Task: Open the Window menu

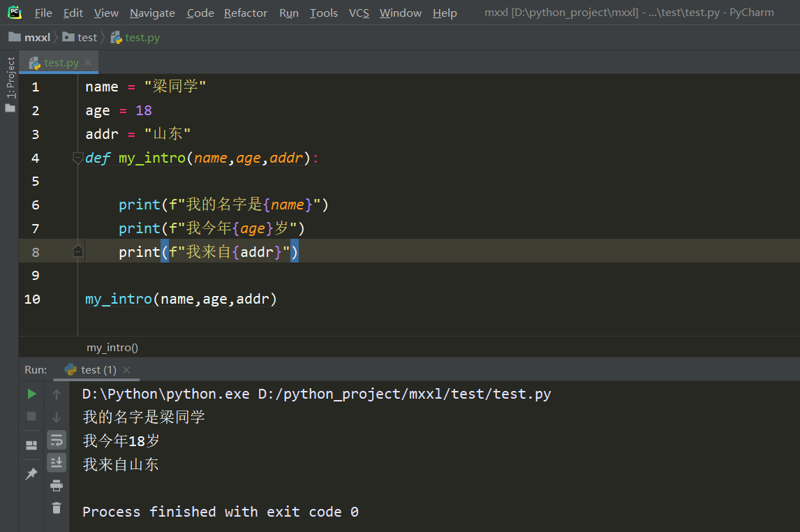Action: tap(401, 13)
